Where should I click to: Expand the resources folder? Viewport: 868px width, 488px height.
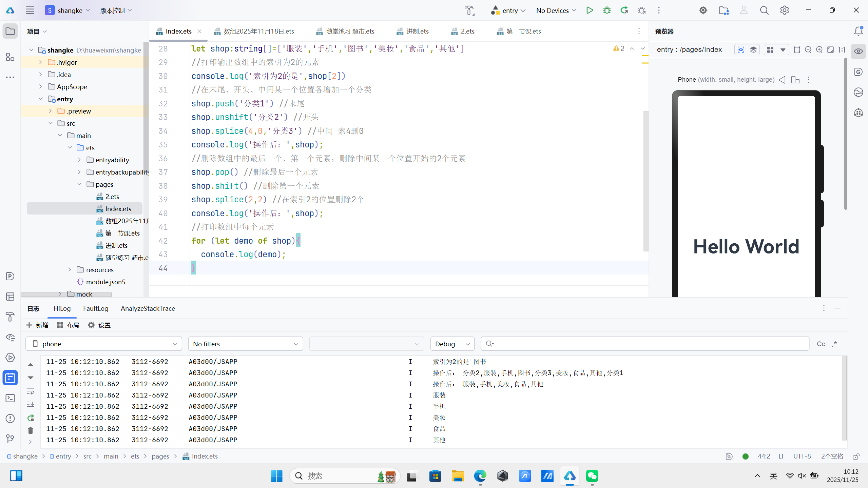pyautogui.click(x=70, y=270)
